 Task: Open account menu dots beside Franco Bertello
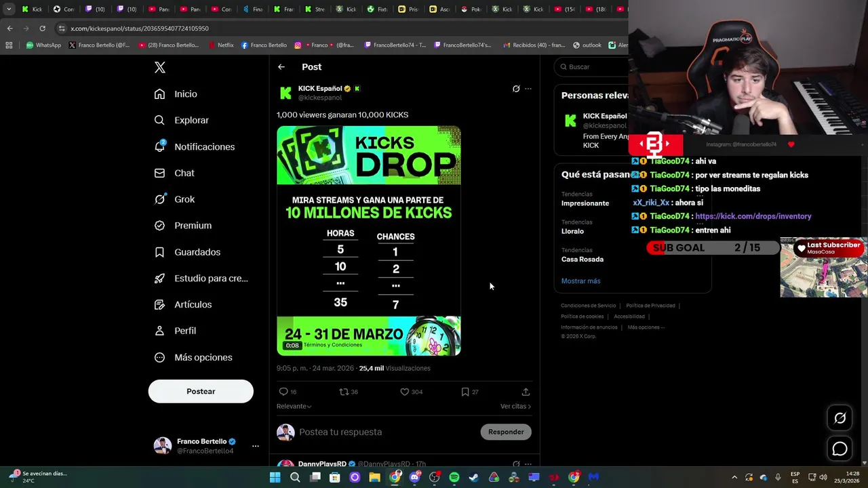tap(255, 446)
